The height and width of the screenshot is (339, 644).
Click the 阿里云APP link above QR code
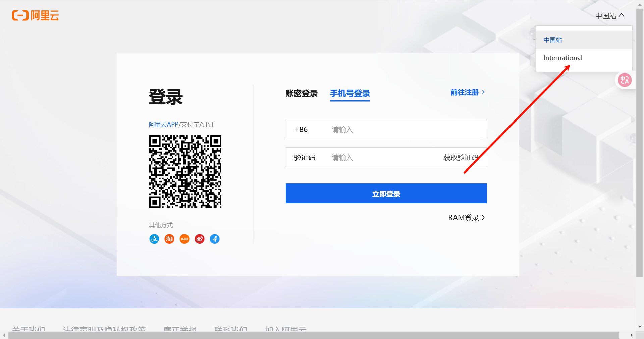[x=163, y=125]
